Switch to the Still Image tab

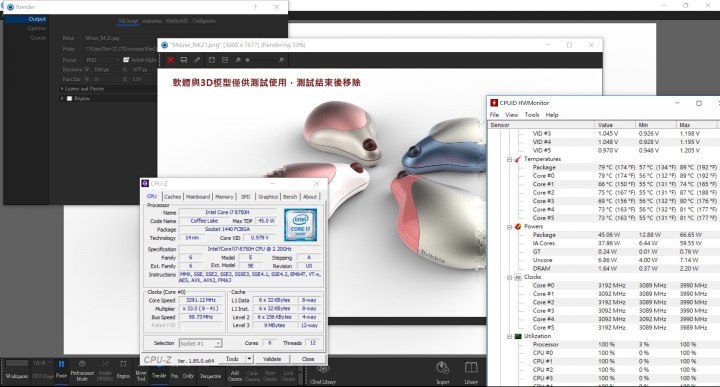[128, 21]
